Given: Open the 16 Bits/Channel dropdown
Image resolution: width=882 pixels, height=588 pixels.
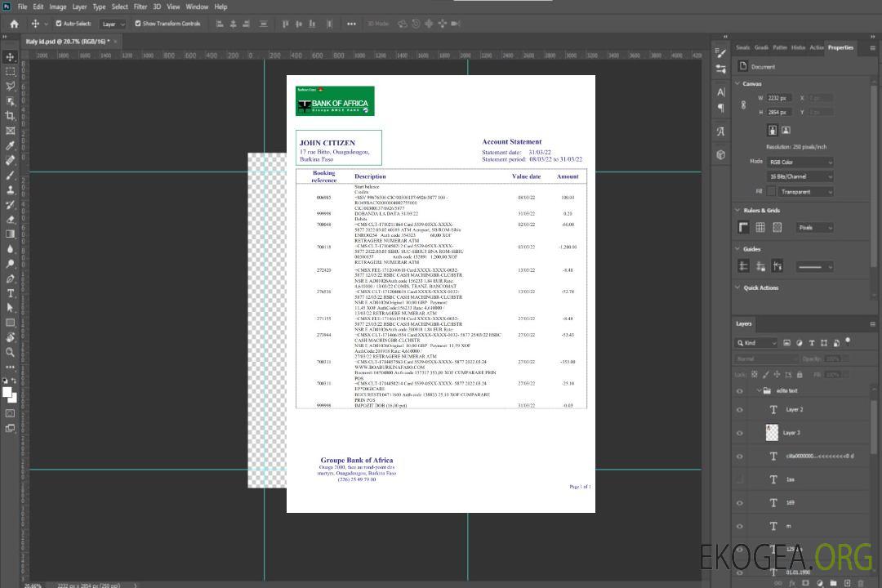Looking at the screenshot, I should click(x=800, y=176).
